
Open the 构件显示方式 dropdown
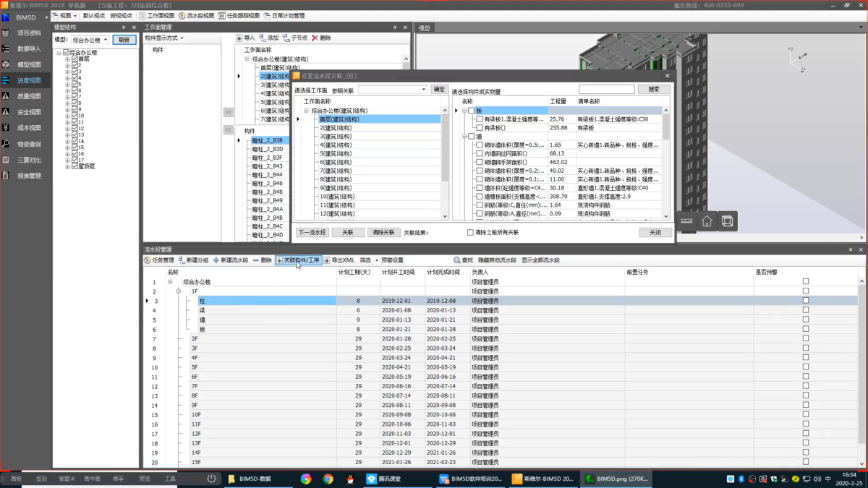164,38
